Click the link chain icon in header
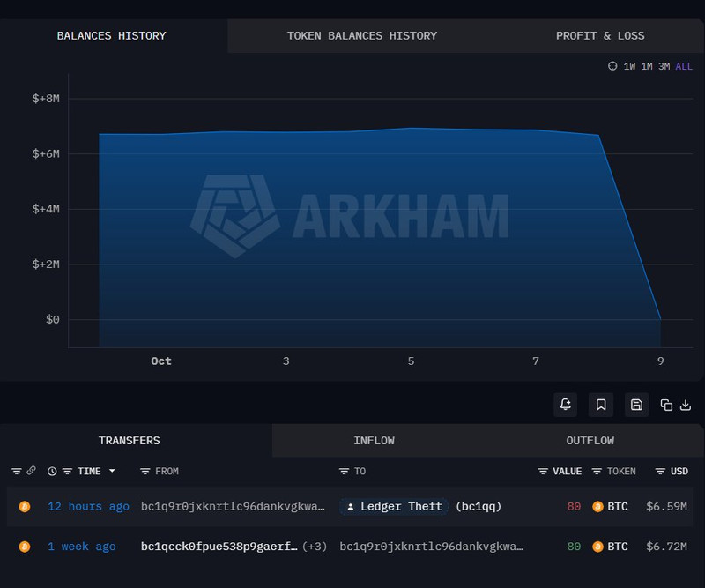The width and height of the screenshot is (705, 588). [31, 471]
